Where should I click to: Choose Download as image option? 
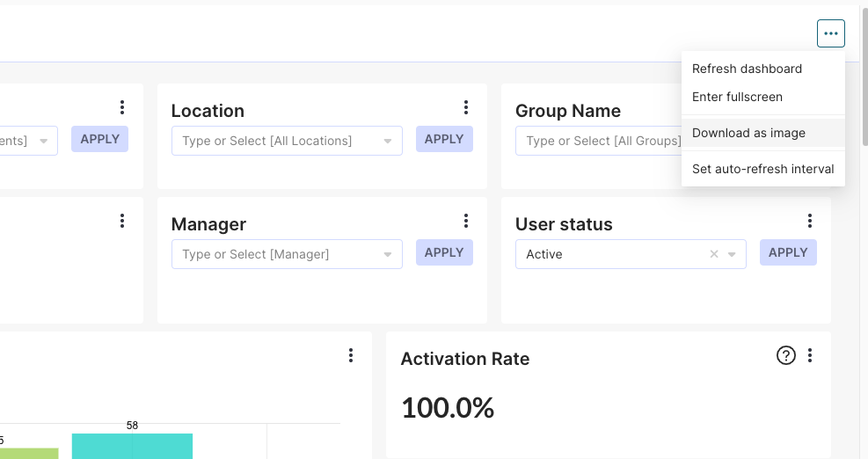(762, 133)
